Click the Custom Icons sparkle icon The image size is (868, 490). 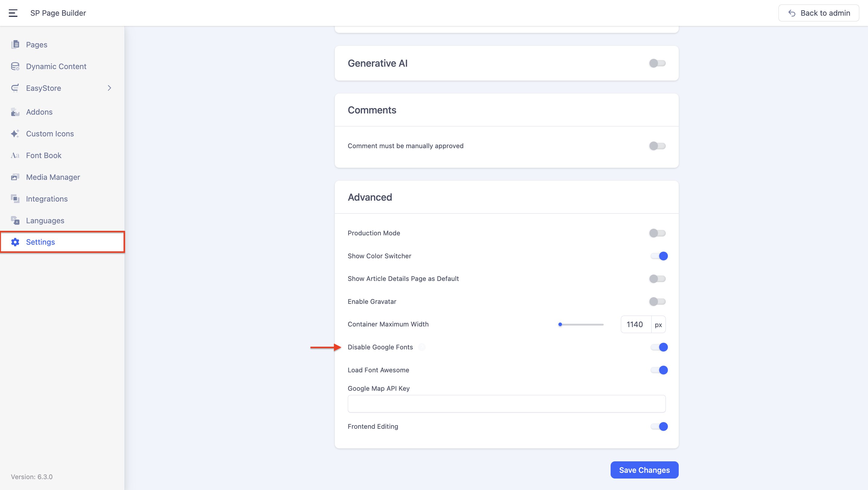15,134
